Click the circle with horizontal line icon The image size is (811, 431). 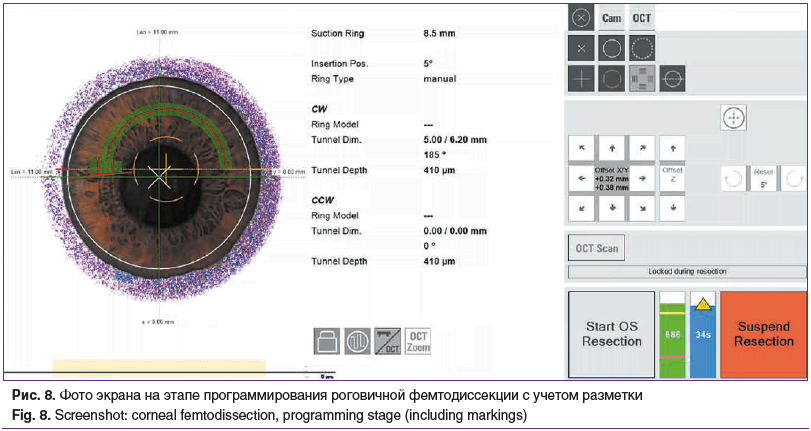pos(673,78)
